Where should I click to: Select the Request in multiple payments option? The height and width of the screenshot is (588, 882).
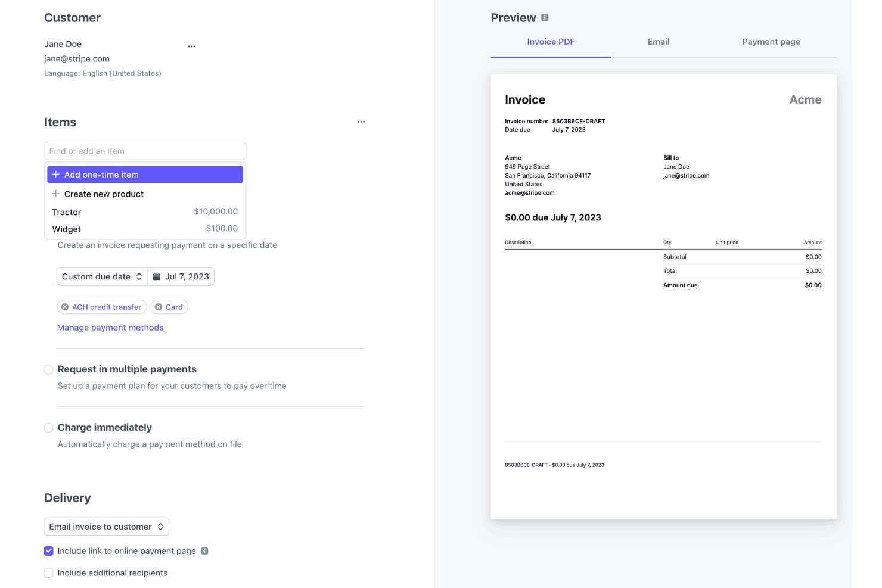coord(48,369)
